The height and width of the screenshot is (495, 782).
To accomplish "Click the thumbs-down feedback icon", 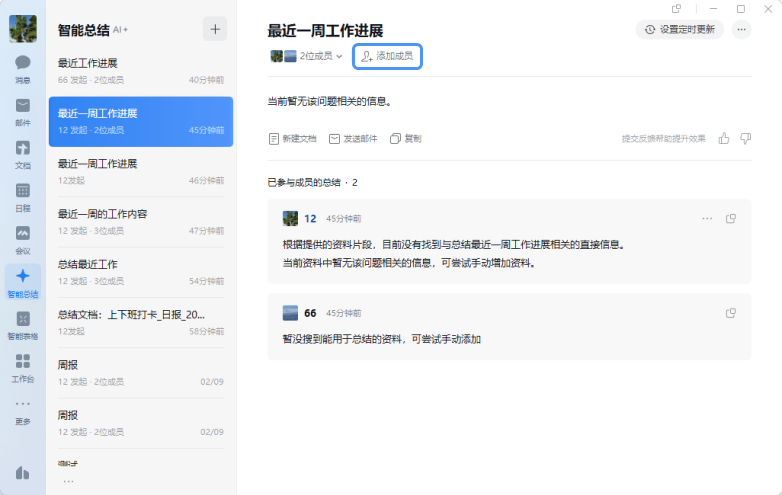I will (746, 139).
